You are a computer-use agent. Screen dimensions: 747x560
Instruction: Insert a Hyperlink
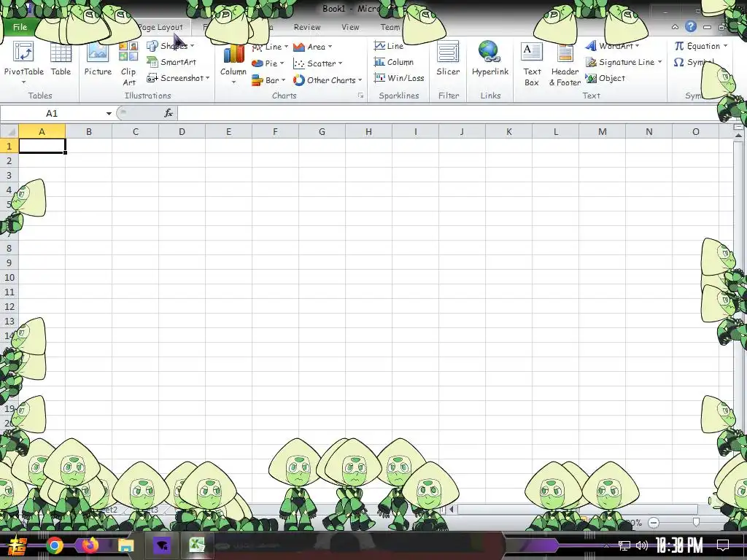(489, 60)
